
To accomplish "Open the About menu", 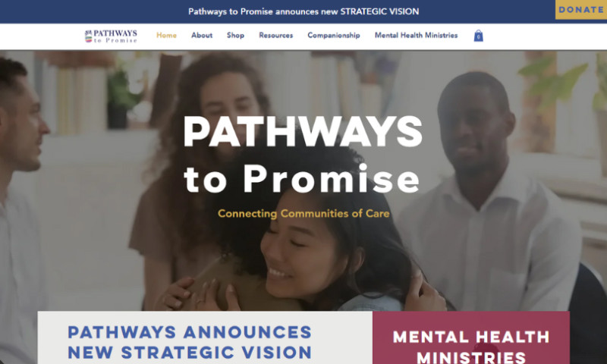I will coord(202,35).
